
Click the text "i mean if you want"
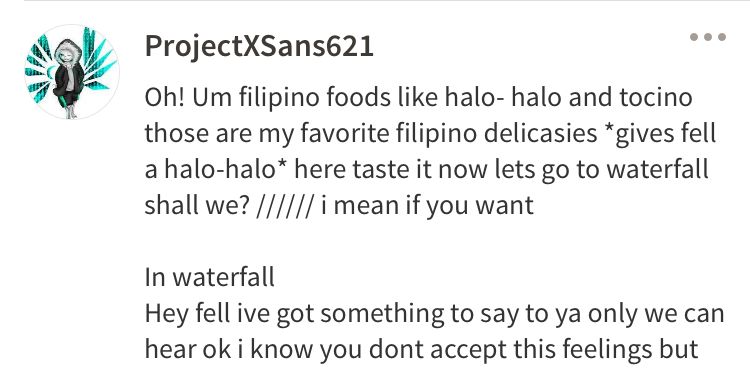point(428,206)
